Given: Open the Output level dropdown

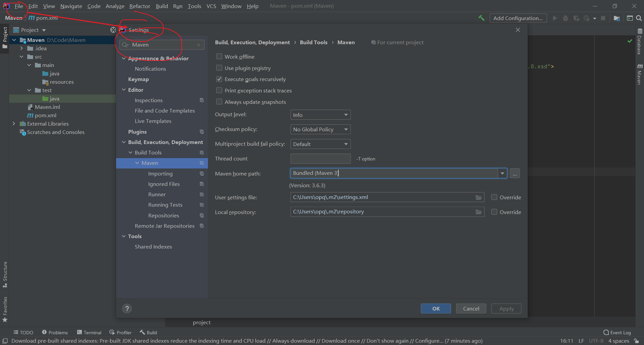Looking at the screenshot, I should [x=320, y=115].
